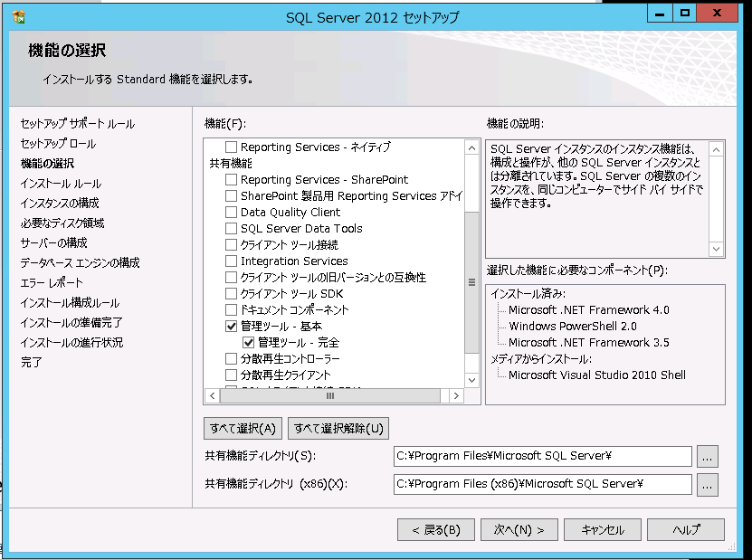Click Microsoft .NET Framework 3.5 entry

coord(589,343)
